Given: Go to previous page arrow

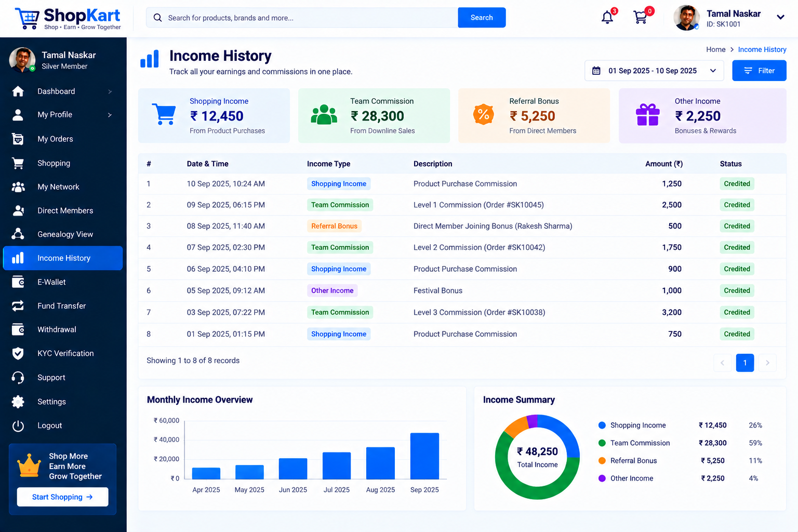Looking at the screenshot, I should click(x=722, y=363).
